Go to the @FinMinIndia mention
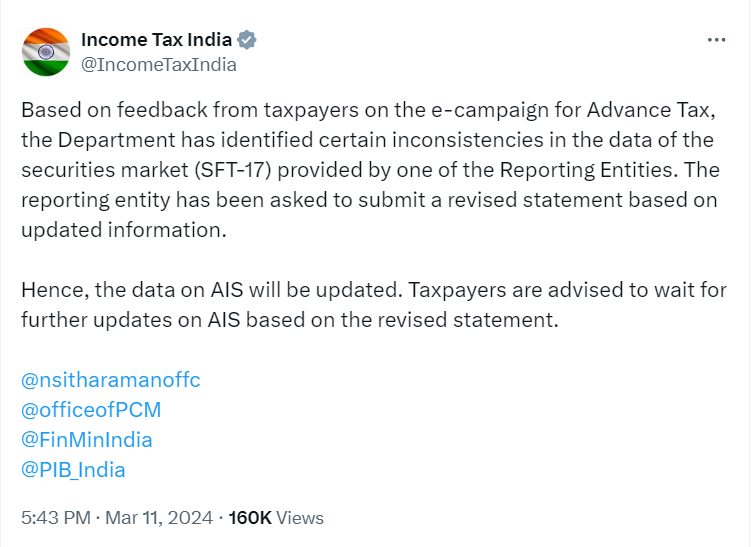 [x=86, y=440]
